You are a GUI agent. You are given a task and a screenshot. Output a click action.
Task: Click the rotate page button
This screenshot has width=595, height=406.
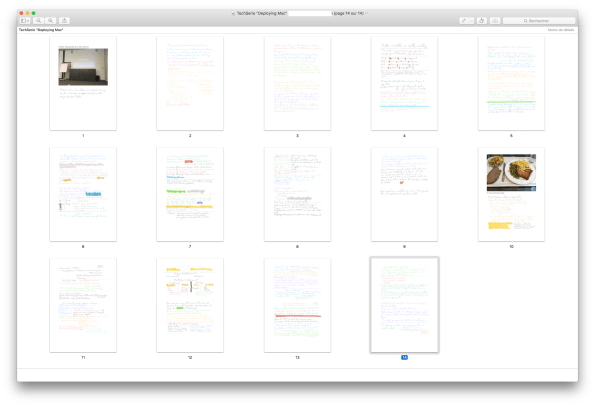click(x=482, y=21)
